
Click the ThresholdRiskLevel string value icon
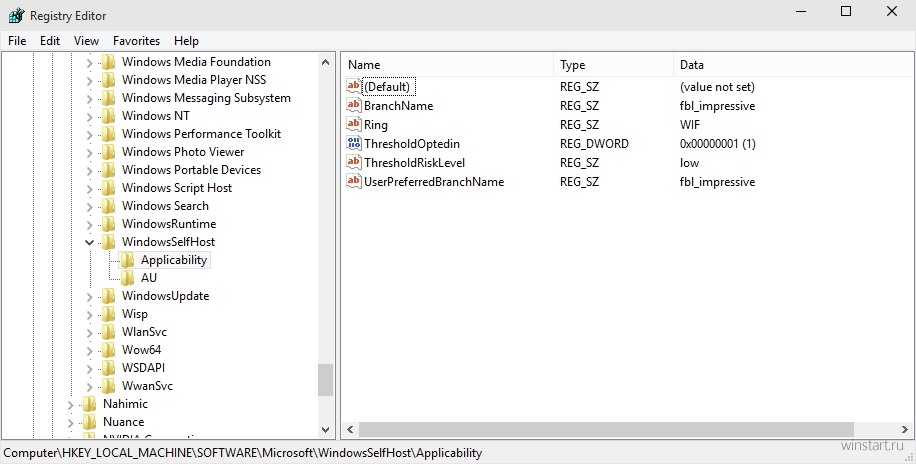coord(354,162)
